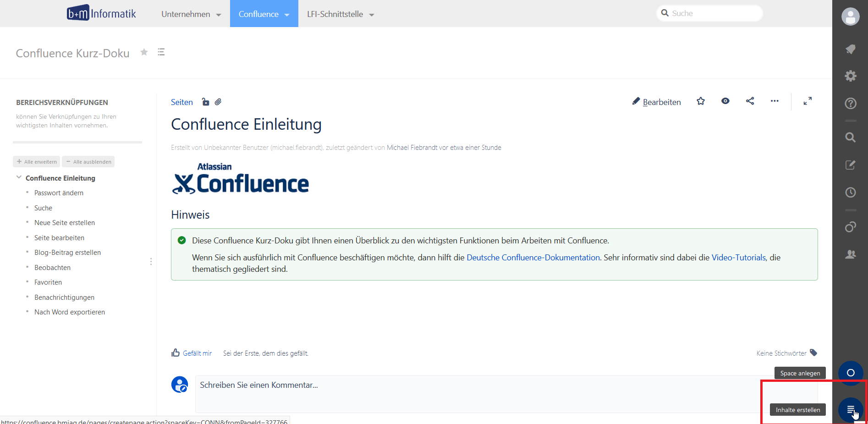Image resolution: width=868 pixels, height=424 pixels.
Task: Open the Video-Tutorials link
Action: coord(739,258)
